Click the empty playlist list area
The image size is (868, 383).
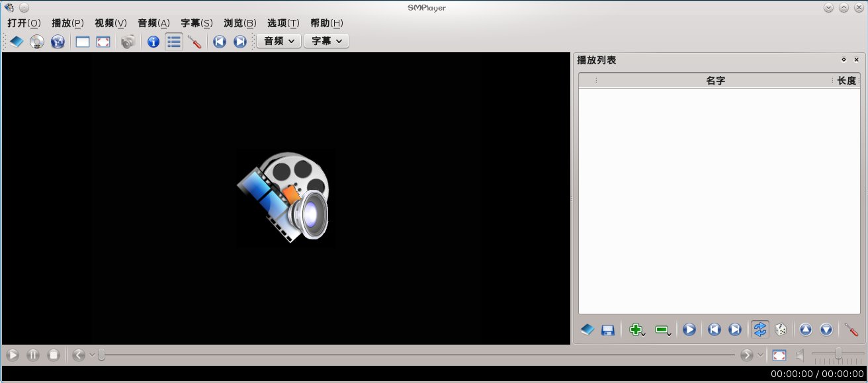pyautogui.click(x=719, y=201)
